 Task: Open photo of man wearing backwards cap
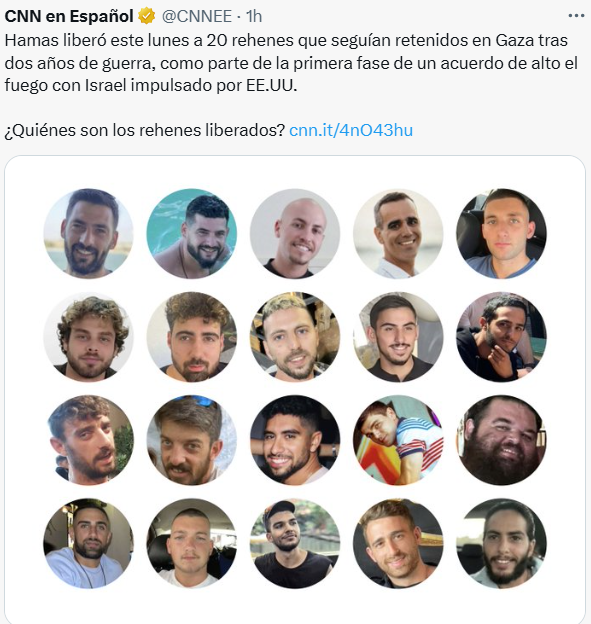[295, 543]
